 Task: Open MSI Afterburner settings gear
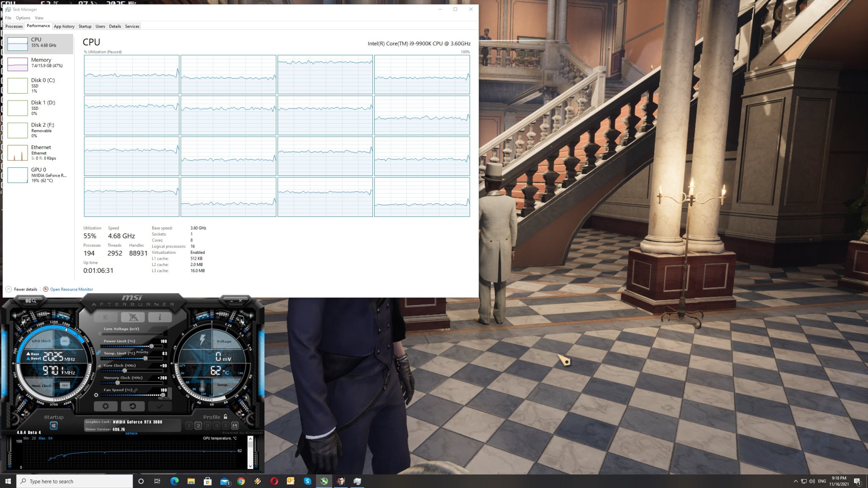point(106,406)
